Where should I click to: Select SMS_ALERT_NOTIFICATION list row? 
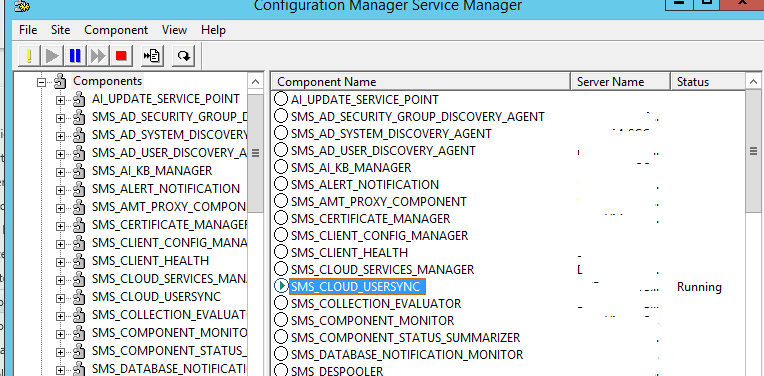click(x=365, y=185)
